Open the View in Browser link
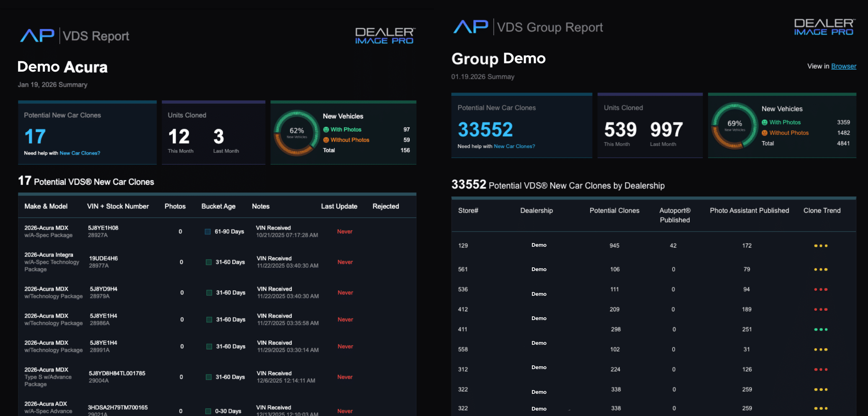 843,66
